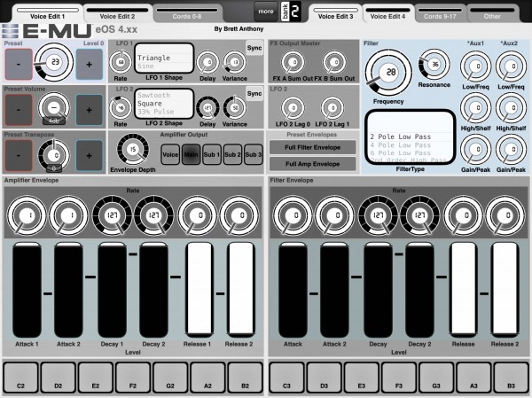Viewport: 532px width, 398px height.
Task: Click the Preset Volume knob
Action: tap(54, 108)
